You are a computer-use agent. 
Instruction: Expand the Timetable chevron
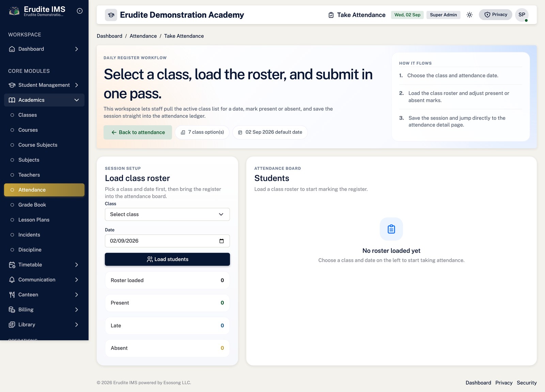[x=77, y=265]
